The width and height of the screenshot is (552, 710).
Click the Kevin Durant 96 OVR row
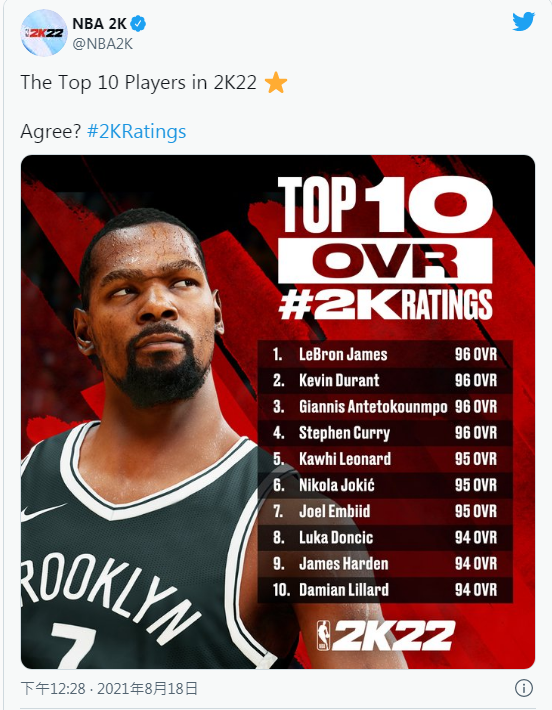click(x=385, y=380)
